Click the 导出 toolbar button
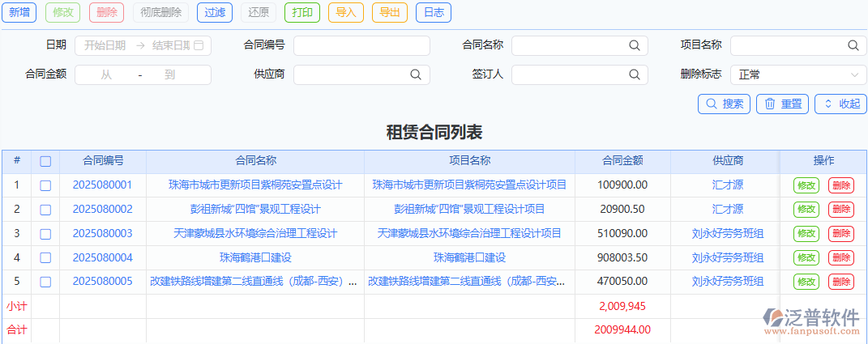The height and width of the screenshot is (344, 868). click(x=390, y=12)
